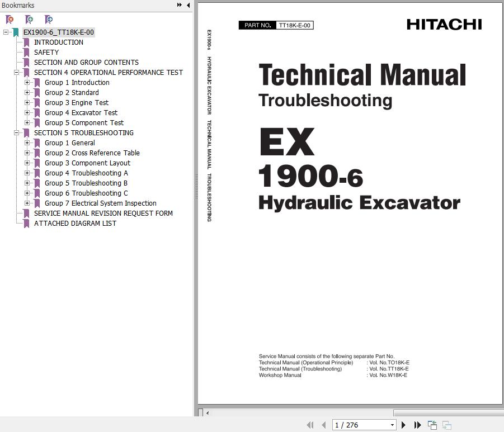The width and height of the screenshot is (504, 432).
Task: Expand Group 3 Component Layout bookmark
Action: coord(27,163)
